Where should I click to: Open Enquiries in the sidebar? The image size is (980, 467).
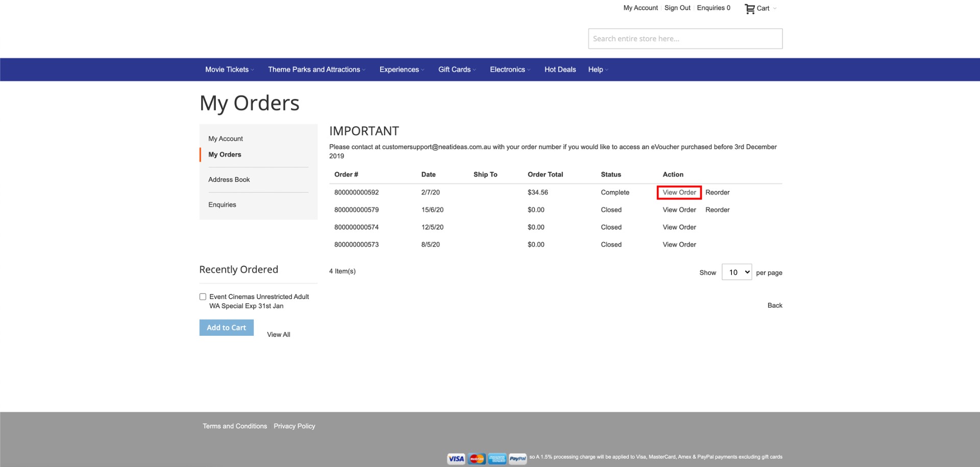(222, 205)
